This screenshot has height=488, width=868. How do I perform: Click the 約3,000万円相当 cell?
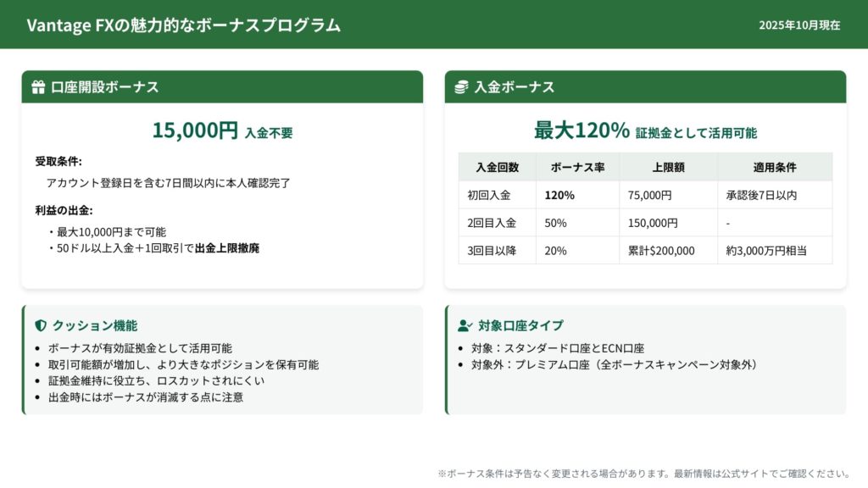[x=766, y=251]
